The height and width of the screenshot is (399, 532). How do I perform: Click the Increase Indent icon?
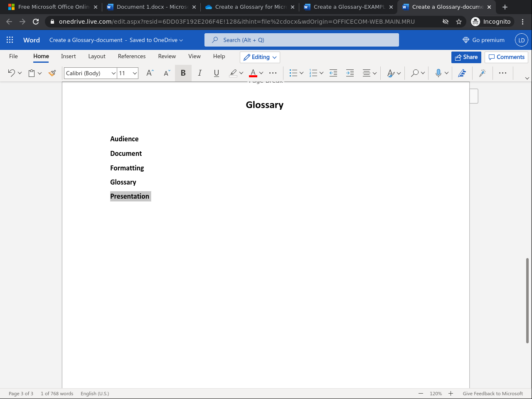pos(350,73)
